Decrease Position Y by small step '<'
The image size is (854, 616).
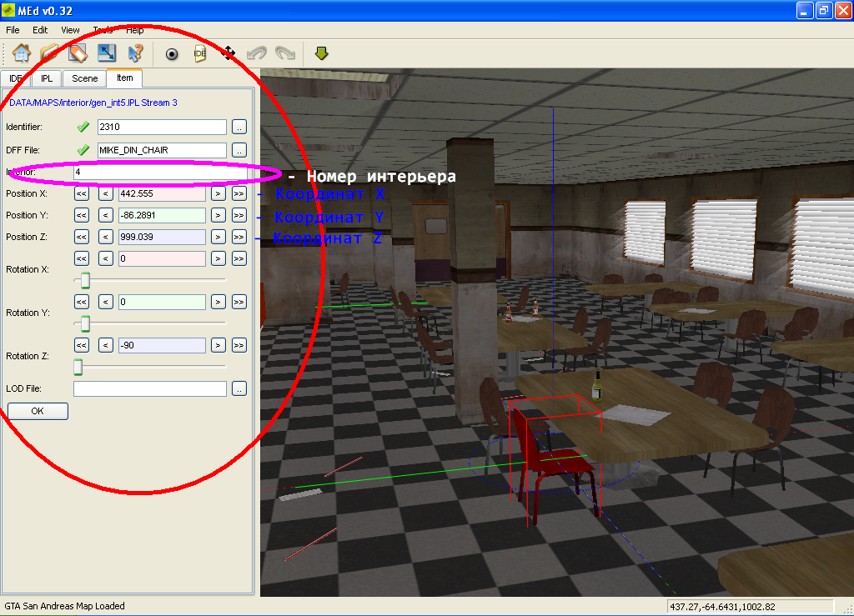tap(106, 216)
